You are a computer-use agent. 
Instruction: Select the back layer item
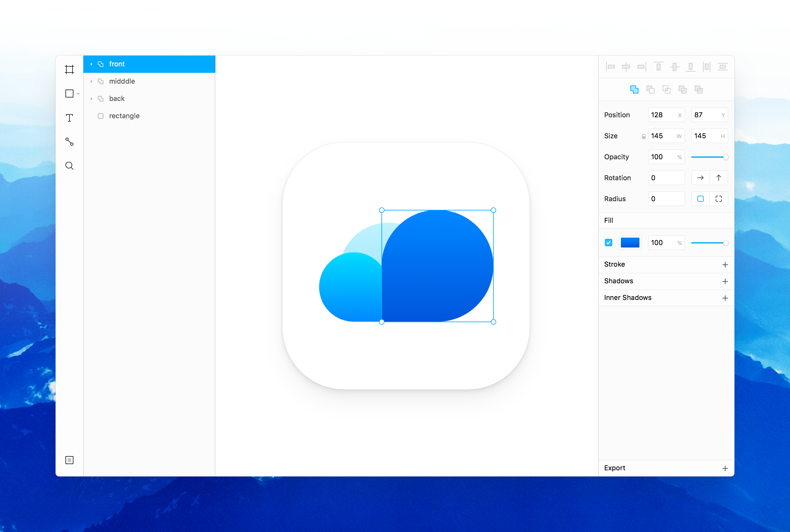(117, 99)
